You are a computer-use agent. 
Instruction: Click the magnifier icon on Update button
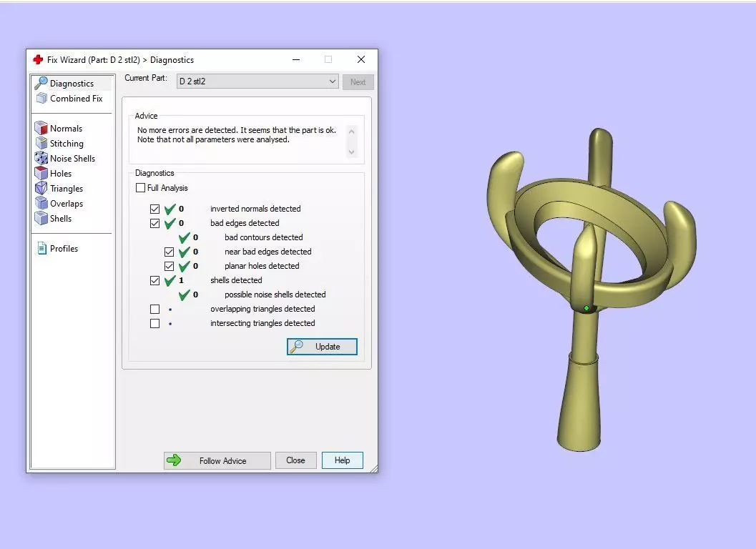click(x=297, y=346)
